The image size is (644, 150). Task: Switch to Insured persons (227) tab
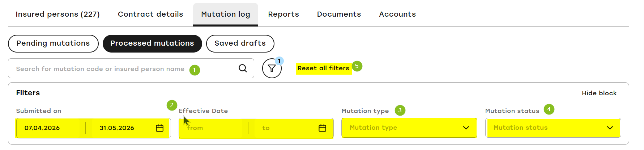(x=57, y=14)
